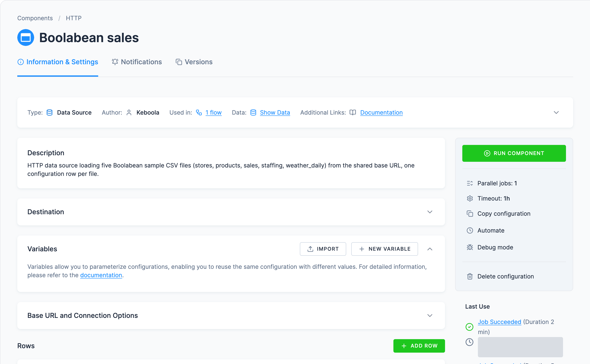Add a new row

click(x=419, y=346)
